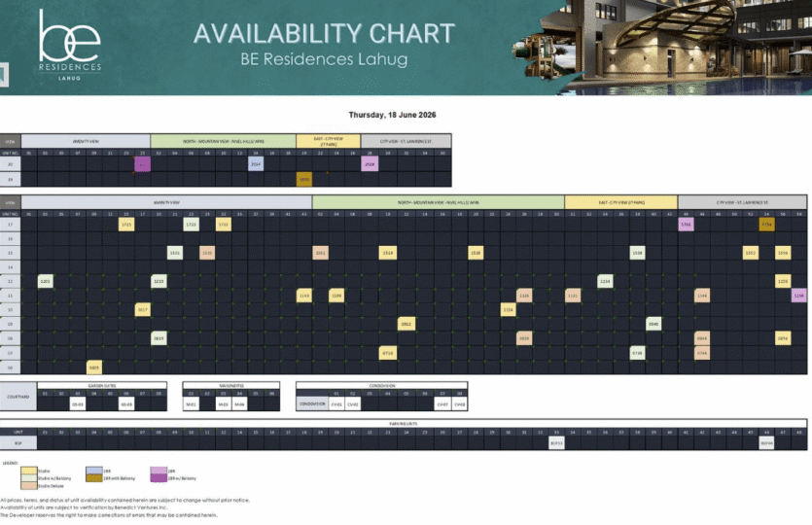Click the 1BR blue legend swatch
The image size is (812, 525).
click(x=94, y=471)
